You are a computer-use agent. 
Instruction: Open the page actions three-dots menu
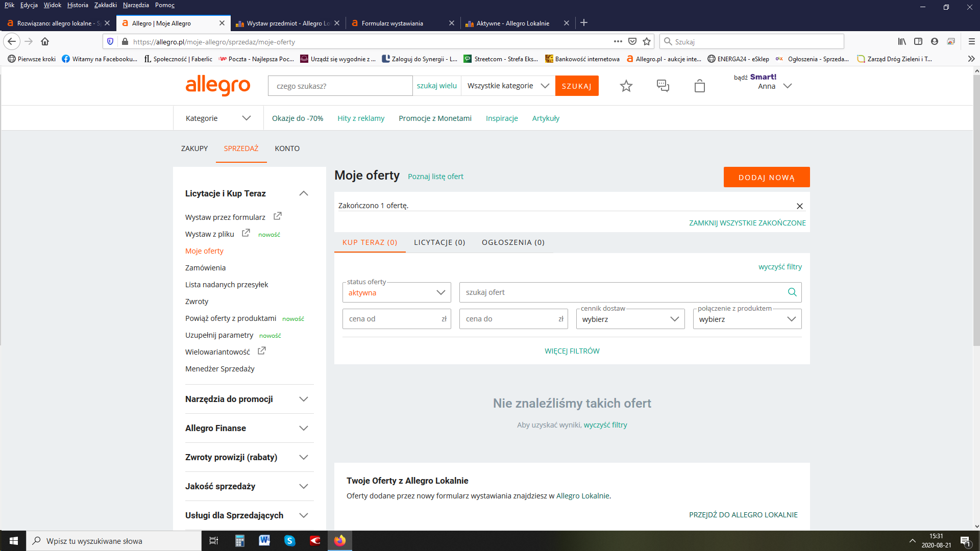pyautogui.click(x=618, y=41)
